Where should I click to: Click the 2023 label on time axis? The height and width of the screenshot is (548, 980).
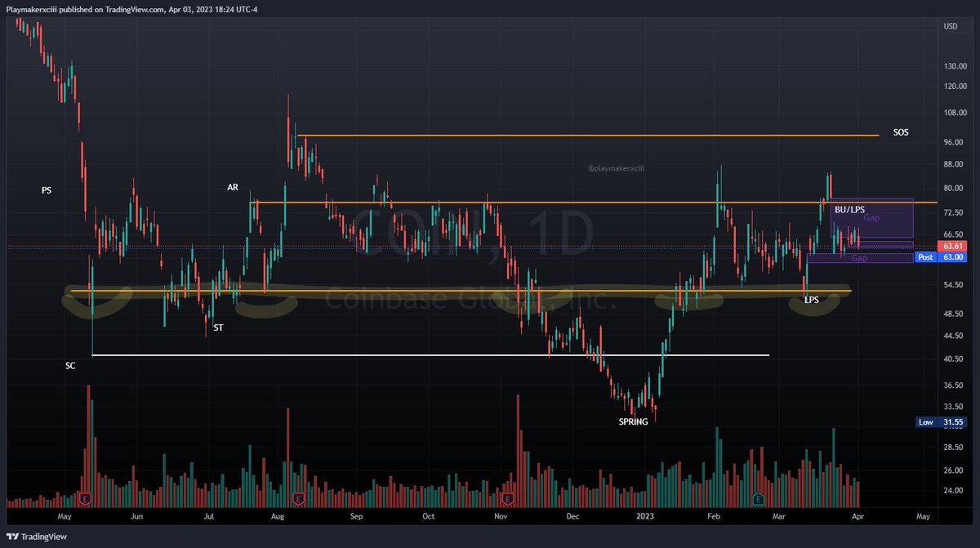pos(645,516)
